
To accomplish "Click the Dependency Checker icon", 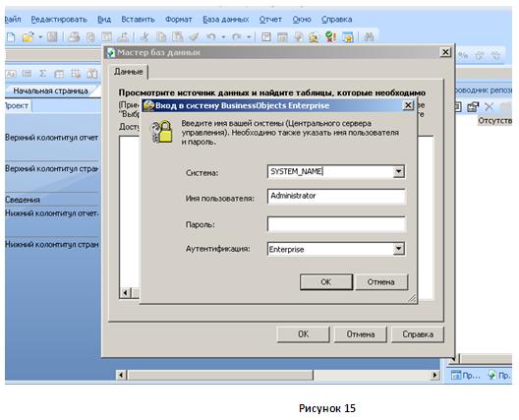I will (330, 36).
